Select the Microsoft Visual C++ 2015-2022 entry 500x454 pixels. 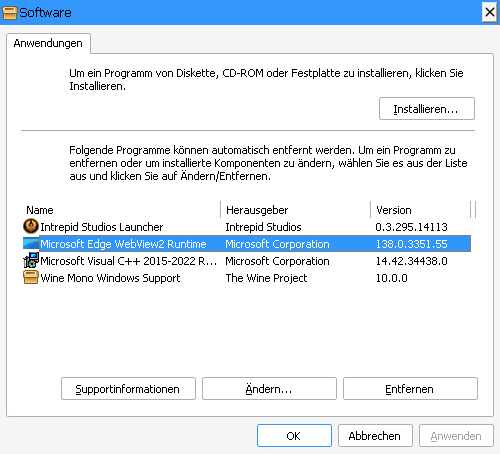[x=247, y=261]
